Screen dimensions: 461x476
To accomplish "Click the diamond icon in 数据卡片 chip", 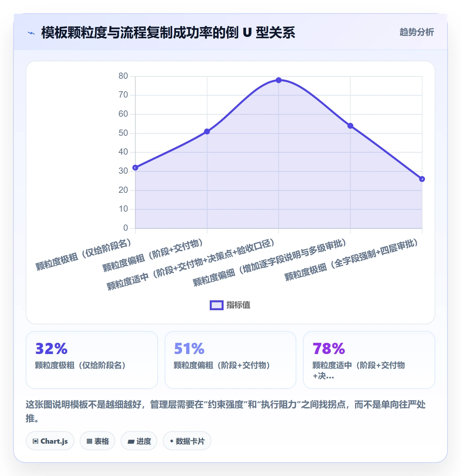I will (x=172, y=441).
